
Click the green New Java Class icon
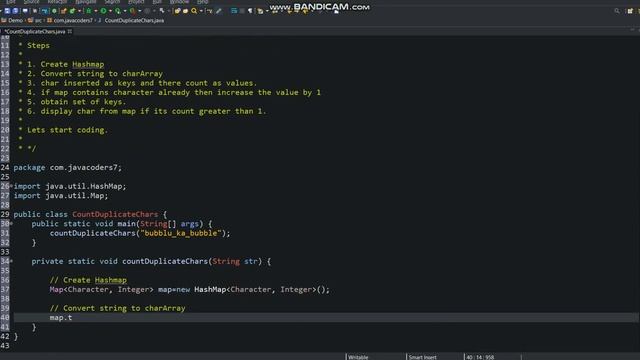click(x=72, y=11)
